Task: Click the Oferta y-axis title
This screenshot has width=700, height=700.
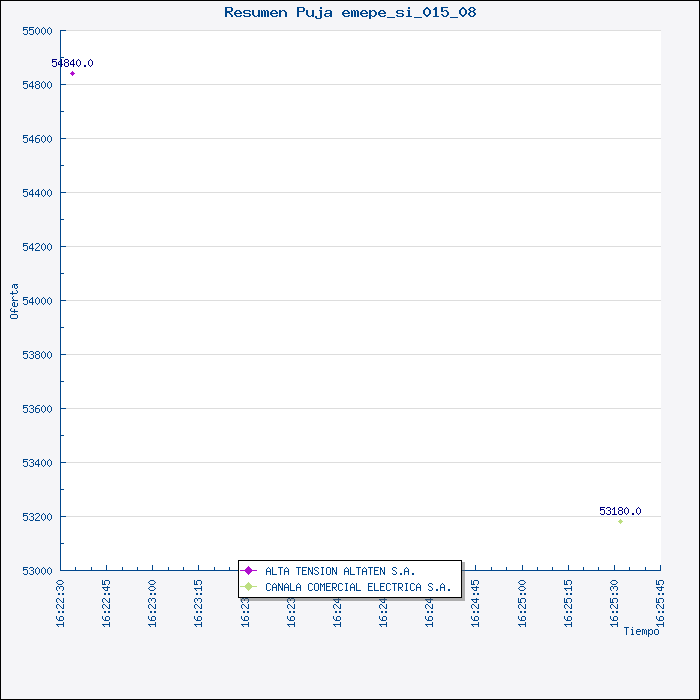Action: coord(14,301)
